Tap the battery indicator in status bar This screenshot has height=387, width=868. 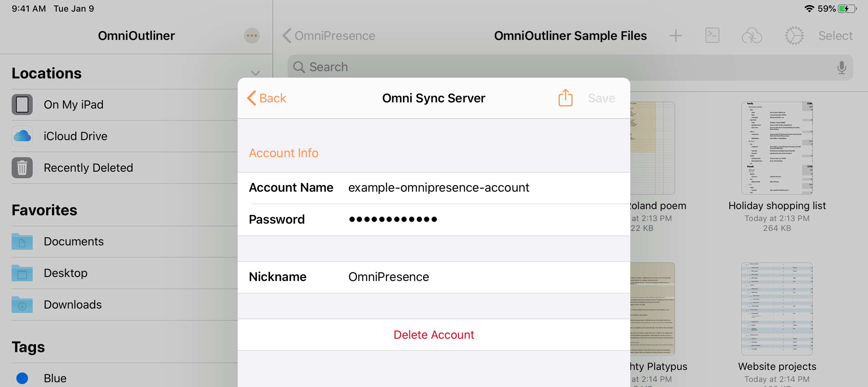848,9
